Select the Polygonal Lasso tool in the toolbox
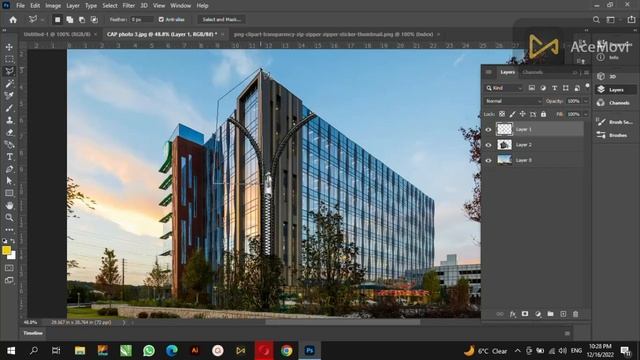 coord(9,71)
